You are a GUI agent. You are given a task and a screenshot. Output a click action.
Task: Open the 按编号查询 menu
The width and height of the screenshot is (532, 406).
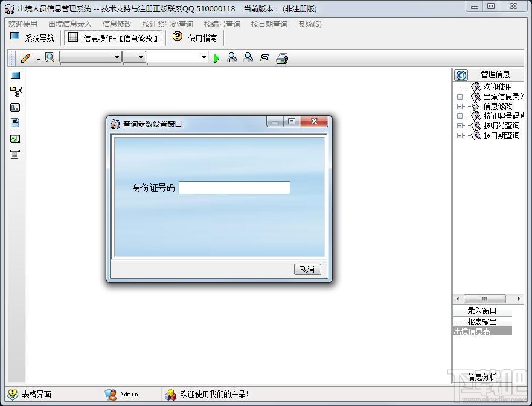click(x=222, y=24)
